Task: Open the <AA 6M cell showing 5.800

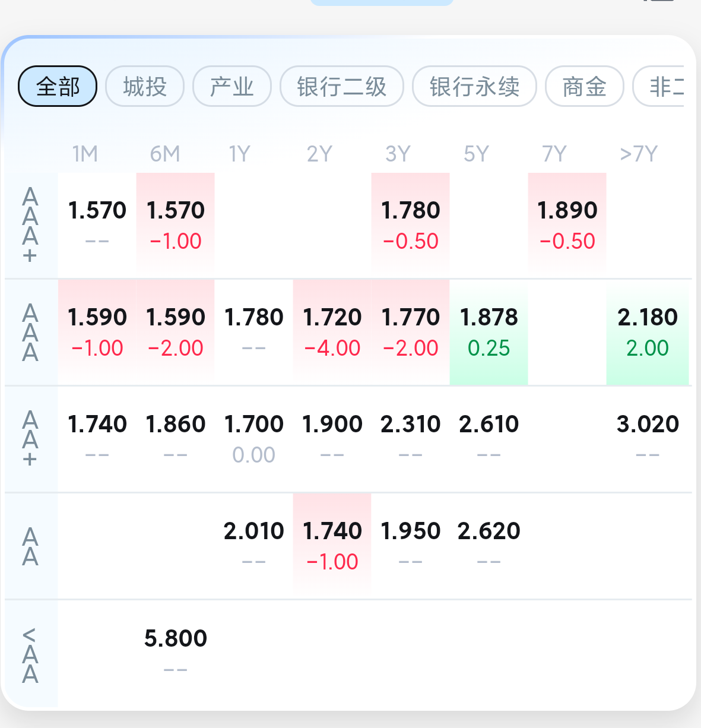Action: (176, 653)
